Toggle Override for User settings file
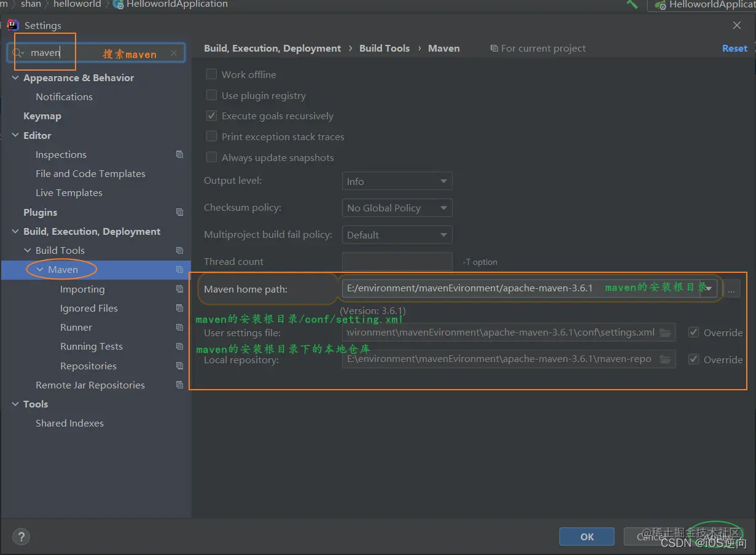Image resolution: width=756 pixels, height=555 pixels. pos(694,333)
